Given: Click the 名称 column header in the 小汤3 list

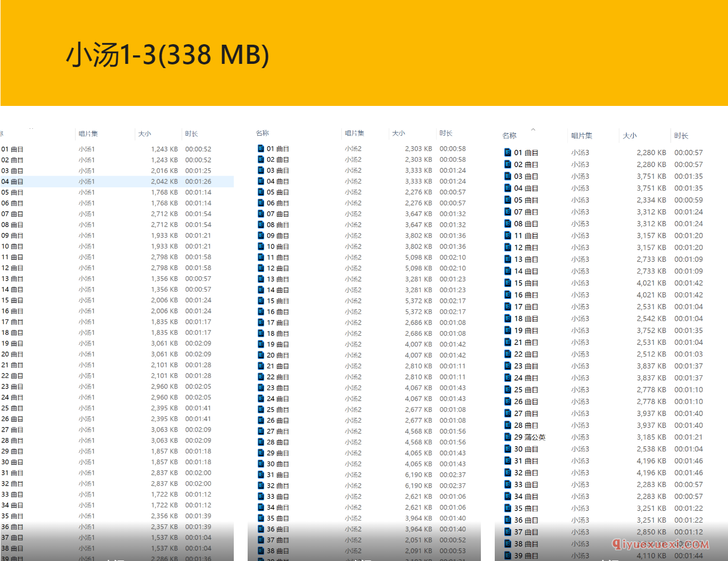Looking at the screenshot, I should coord(510,136).
